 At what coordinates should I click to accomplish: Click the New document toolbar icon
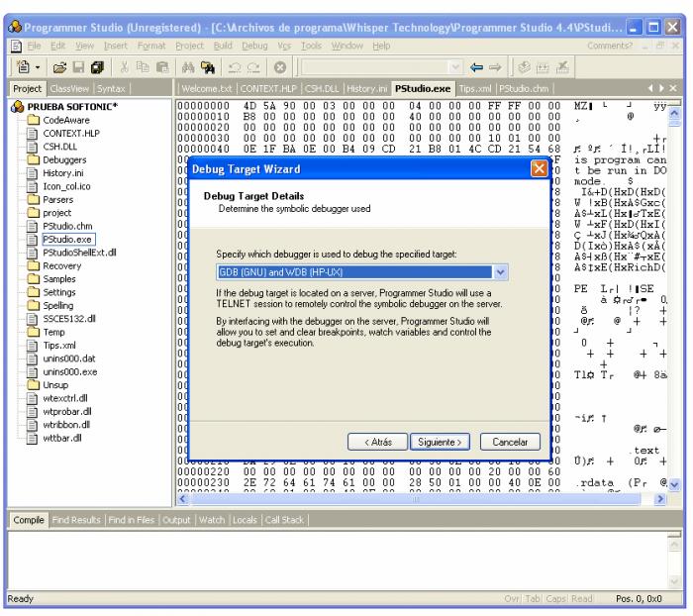[23, 67]
